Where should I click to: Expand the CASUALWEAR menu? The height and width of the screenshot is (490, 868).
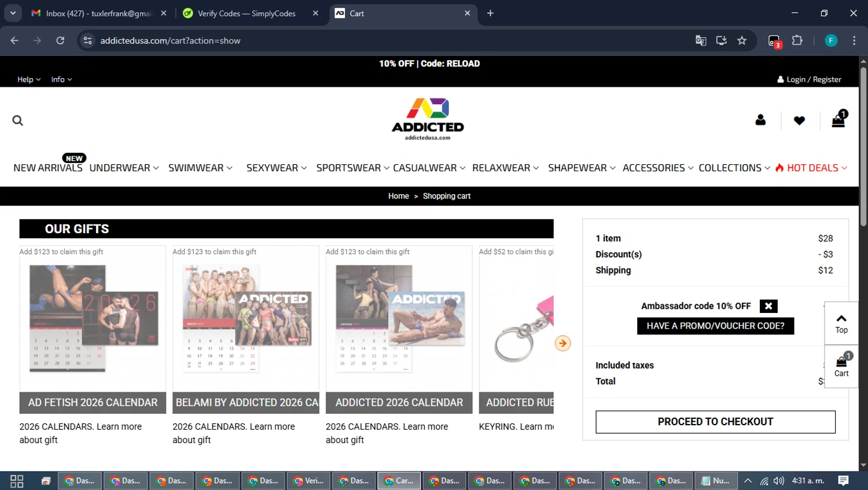[429, 168]
